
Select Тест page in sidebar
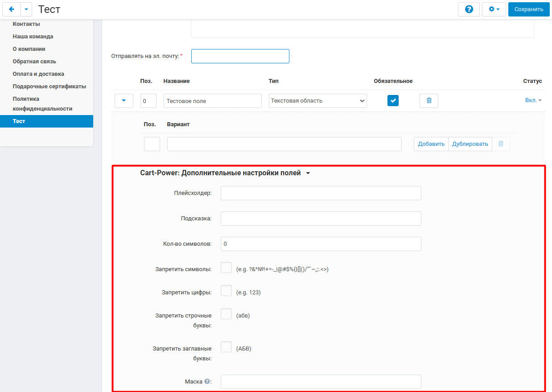(46, 121)
